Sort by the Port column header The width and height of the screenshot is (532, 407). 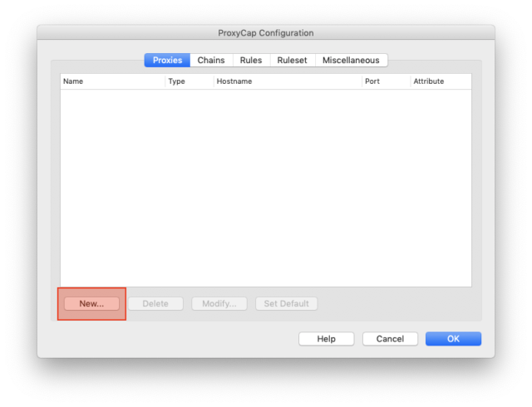pyautogui.click(x=386, y=81)
